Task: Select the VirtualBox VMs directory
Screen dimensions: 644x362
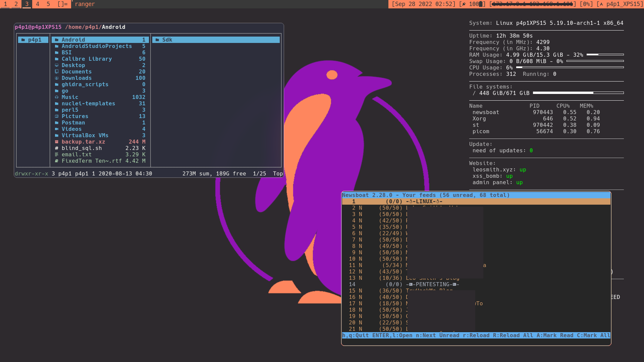Action: pos(85,136)
